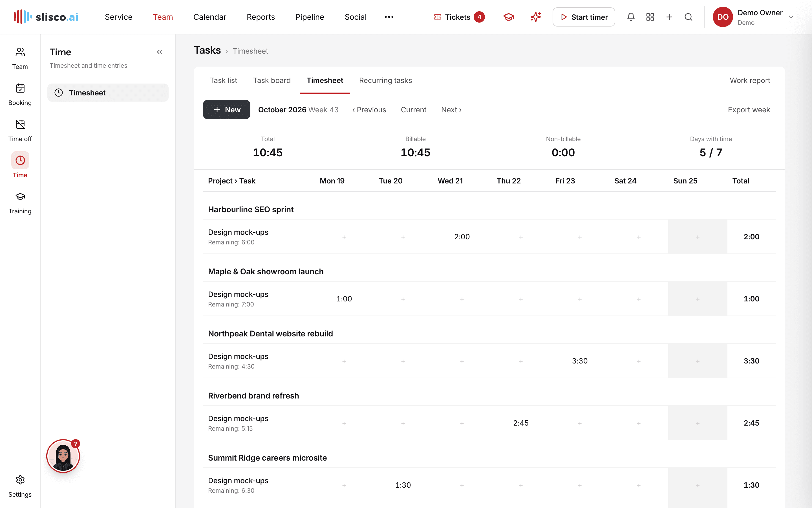Open the more menu ellipsis
Image resolution: width=812 pixels, height=508 pixels.
tap(389, 17)
